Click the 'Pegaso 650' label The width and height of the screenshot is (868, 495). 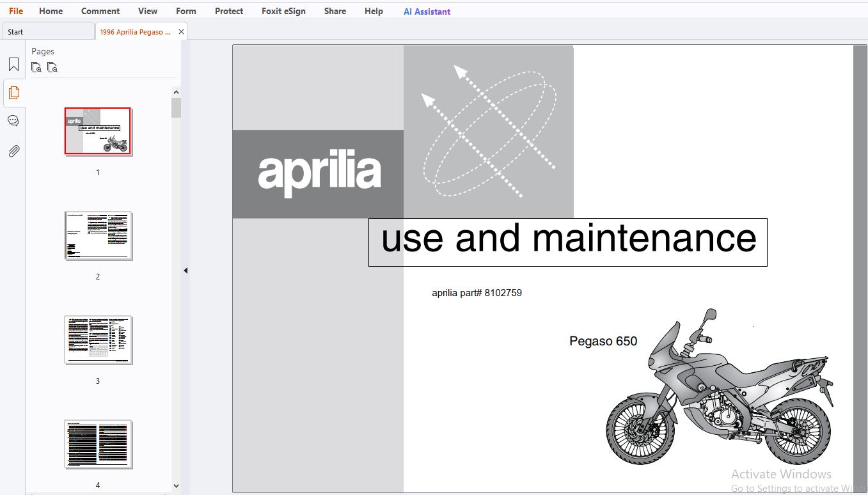(x=603, y=341)
